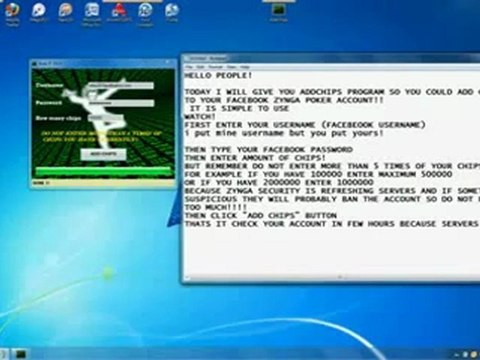Click line TOO MUCH!!!! in Notepad
The image size is (480, 360).
tap(216, 207)
